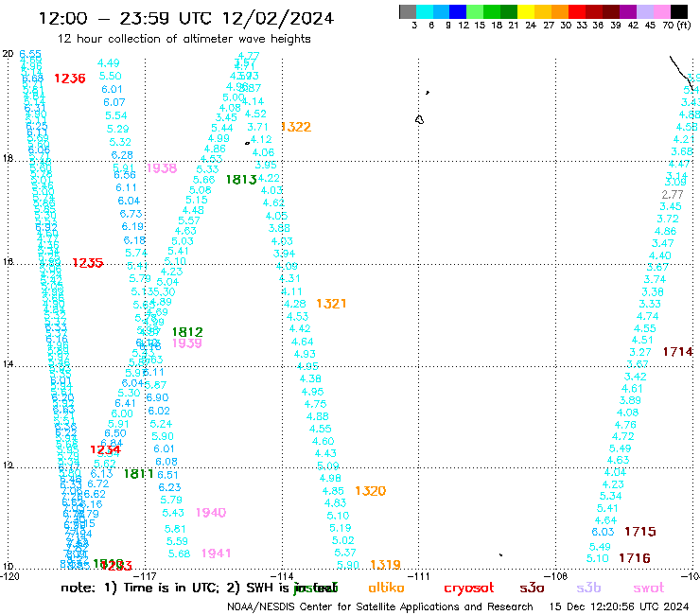Click the cryosat pass label 1235

click(87, 263)
